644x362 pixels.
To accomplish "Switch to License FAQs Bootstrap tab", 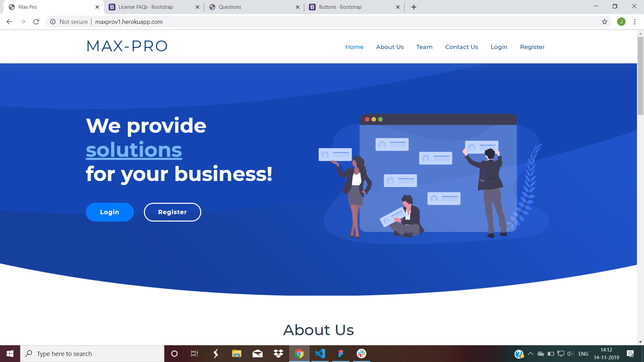I will tap(146, 7).
